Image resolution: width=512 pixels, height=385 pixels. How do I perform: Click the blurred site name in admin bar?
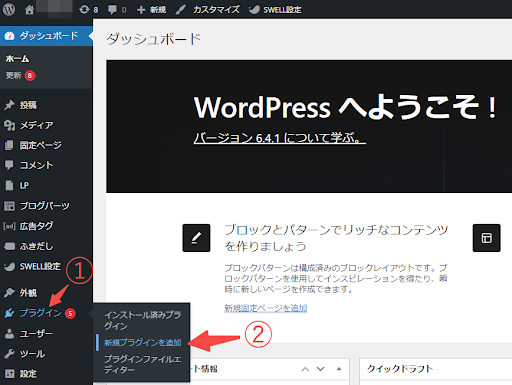54,9
